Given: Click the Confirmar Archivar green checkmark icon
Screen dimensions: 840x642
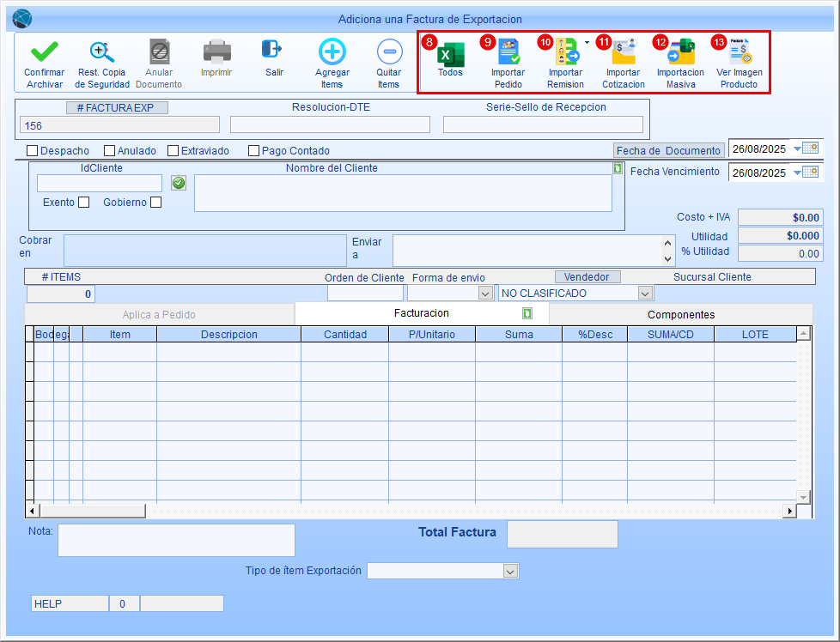Looking at the screenshot, I should tap(44, 52).
